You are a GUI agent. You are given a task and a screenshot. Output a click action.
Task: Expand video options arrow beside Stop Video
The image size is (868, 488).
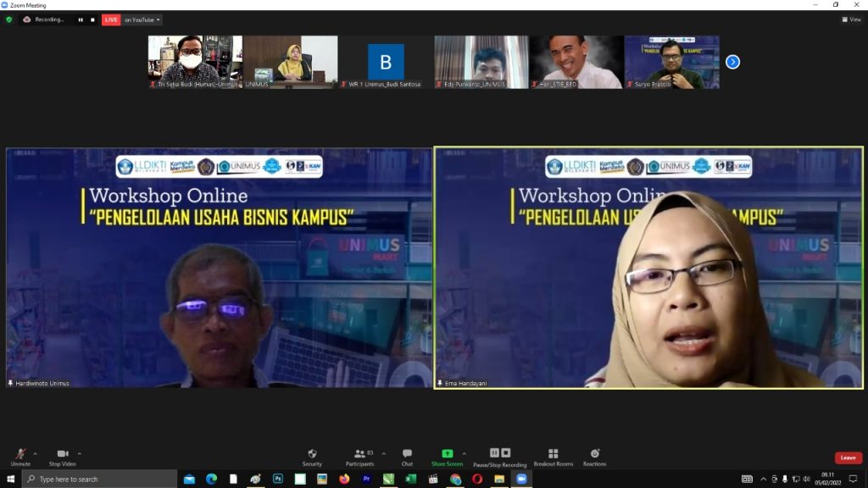pyautogui.click(x=80, y=453)
